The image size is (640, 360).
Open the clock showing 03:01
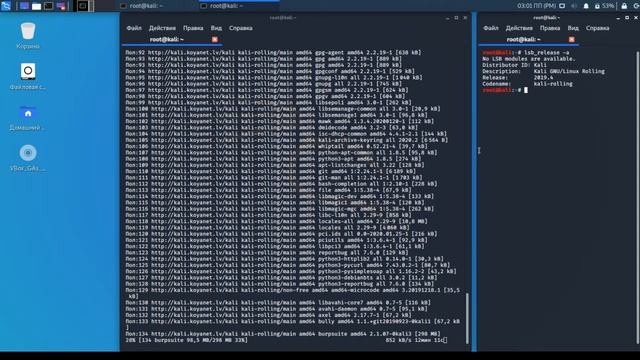[536, 6]
